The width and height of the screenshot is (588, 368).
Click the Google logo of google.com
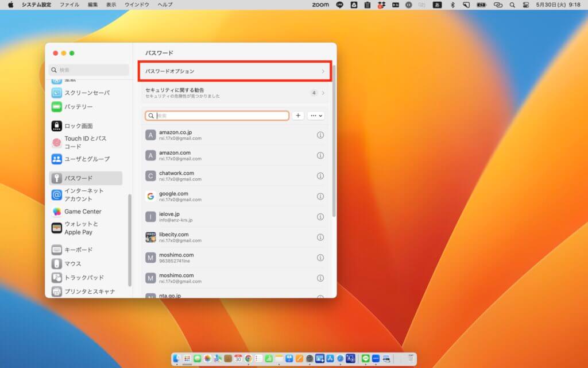click(150, 197)
